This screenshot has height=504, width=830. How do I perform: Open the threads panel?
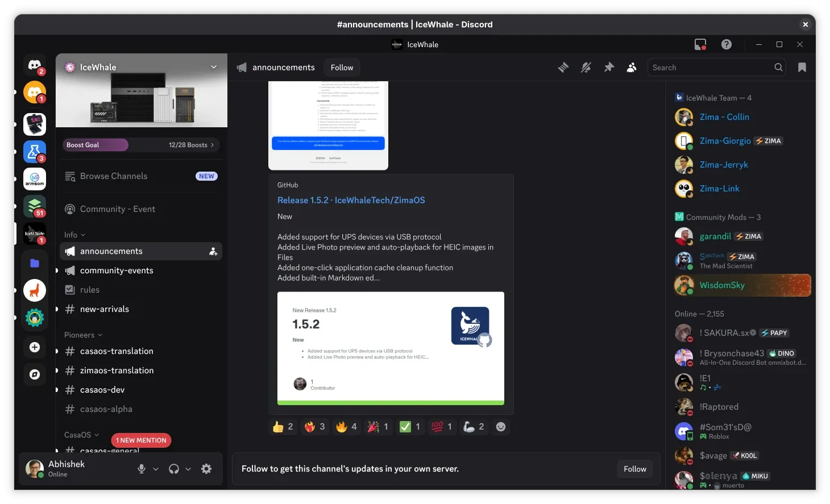click(x=563, y=67)
